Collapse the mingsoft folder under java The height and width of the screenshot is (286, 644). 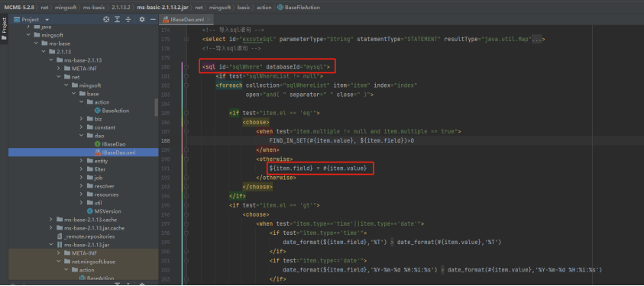28,35
